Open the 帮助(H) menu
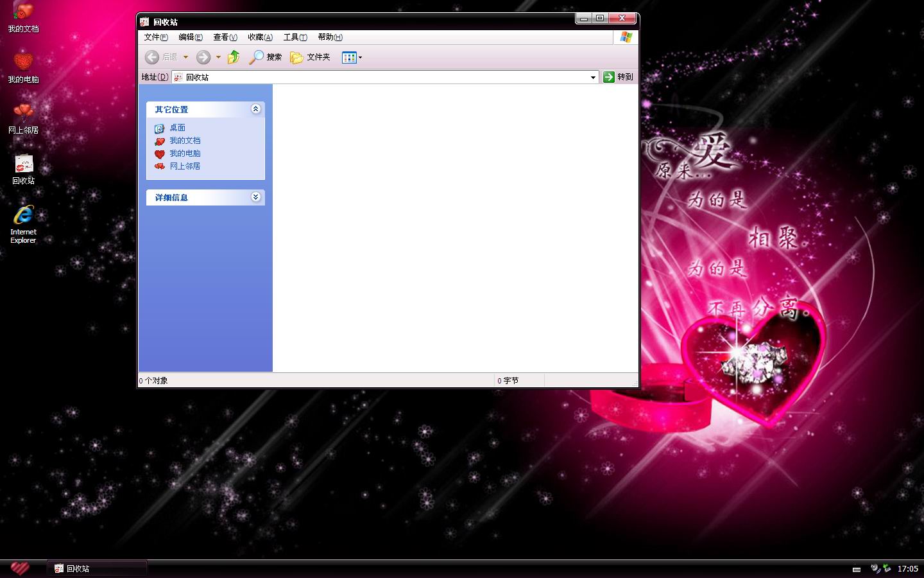The height and width of the screenshot is (578, 924). (330, 37)
